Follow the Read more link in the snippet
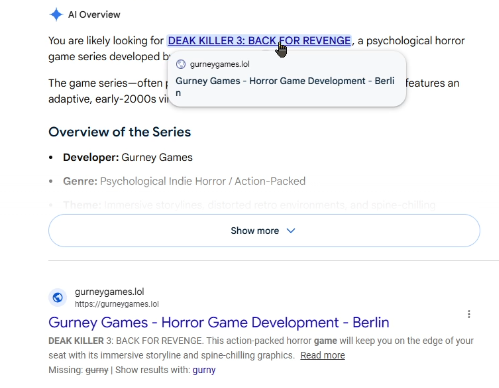The image size is (499, 388). point(322,355)
